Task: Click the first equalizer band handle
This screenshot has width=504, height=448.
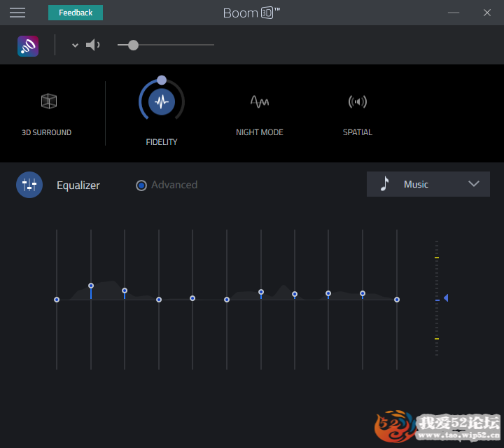Action: click(57, 300)
